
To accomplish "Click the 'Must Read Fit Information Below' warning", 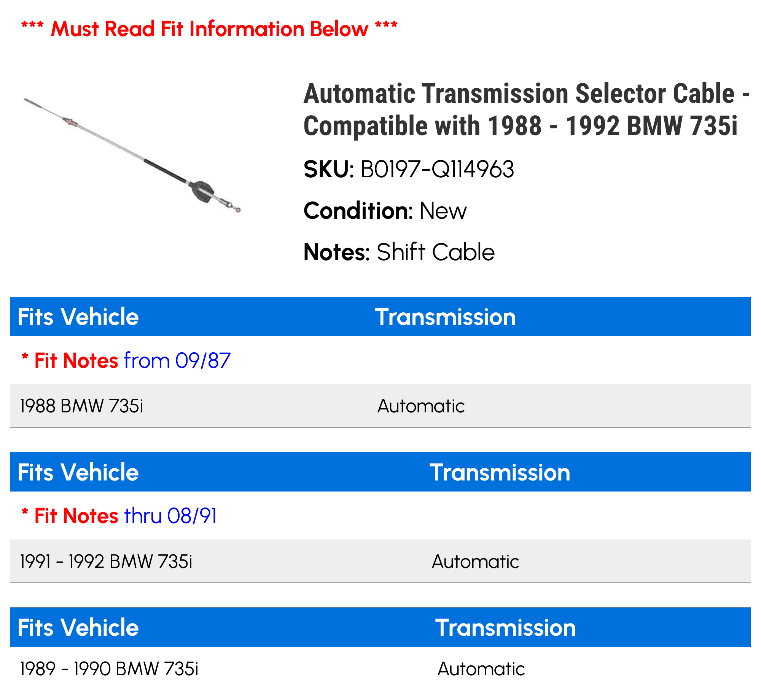I will [x=209, y=29].
